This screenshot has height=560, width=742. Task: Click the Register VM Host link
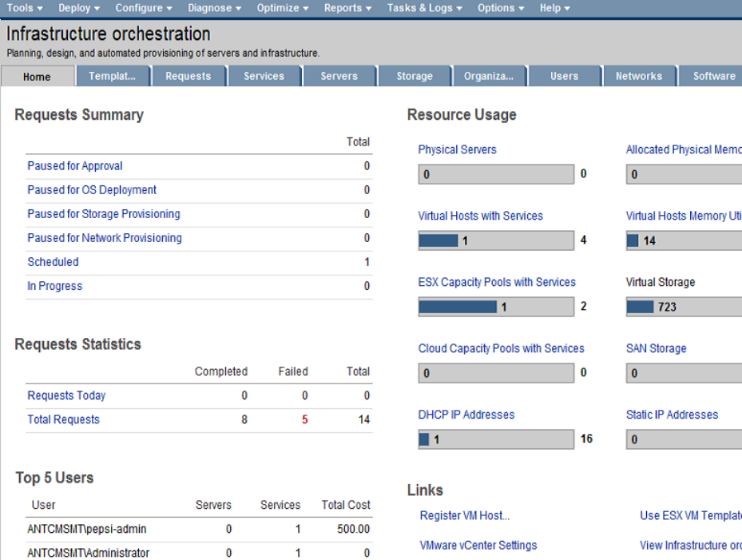[x=464, y=515]
